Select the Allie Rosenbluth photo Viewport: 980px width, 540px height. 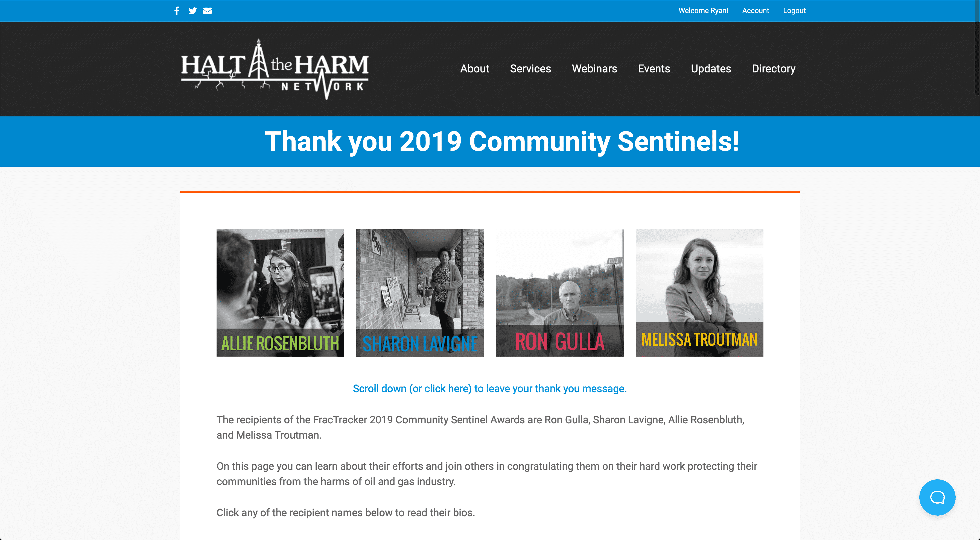click(x=280, y=292)
